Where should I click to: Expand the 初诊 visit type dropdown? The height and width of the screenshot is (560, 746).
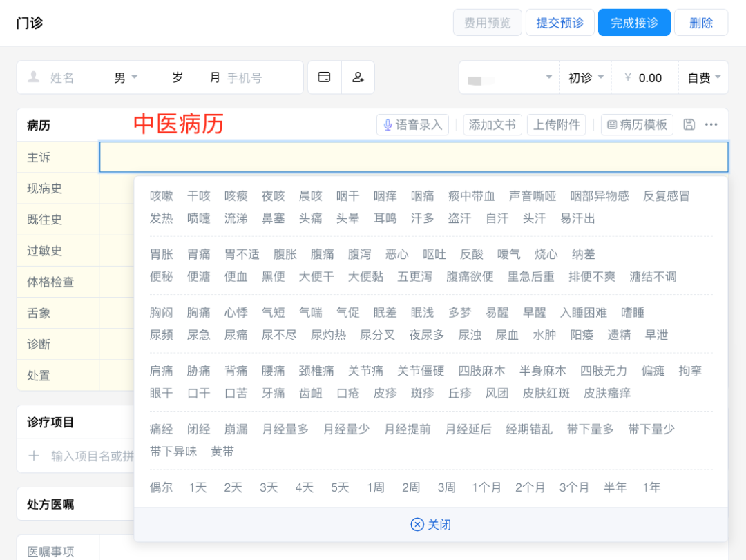(x=586, y=77)
